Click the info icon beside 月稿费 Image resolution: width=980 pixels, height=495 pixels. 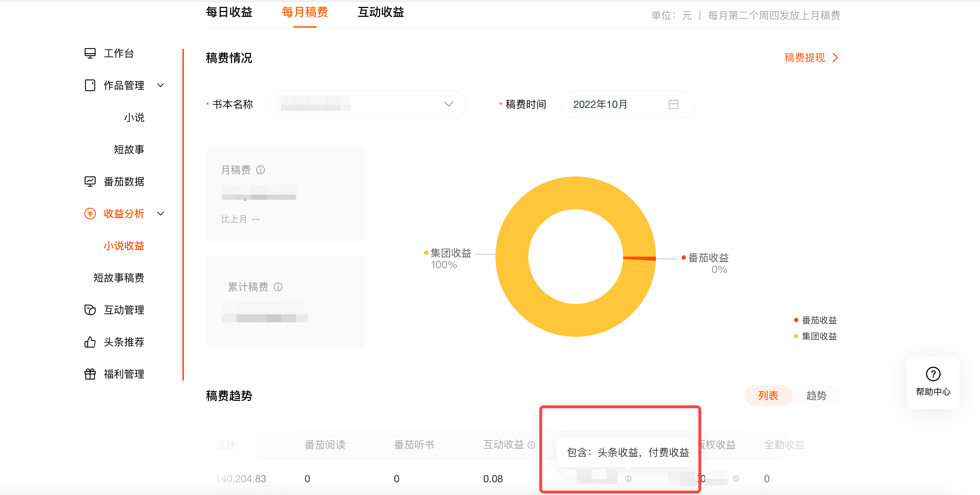pos(261,170)
